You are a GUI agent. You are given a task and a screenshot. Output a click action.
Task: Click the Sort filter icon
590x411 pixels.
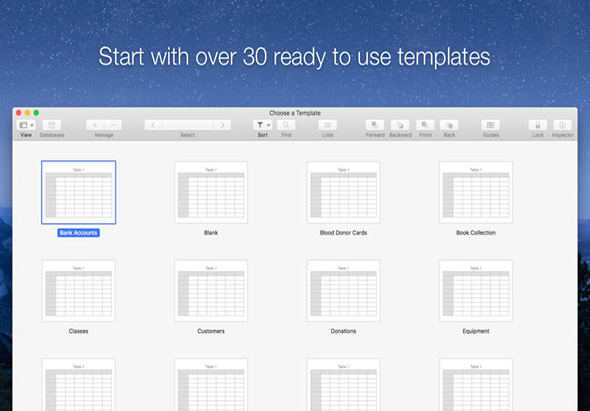(260, 125)
